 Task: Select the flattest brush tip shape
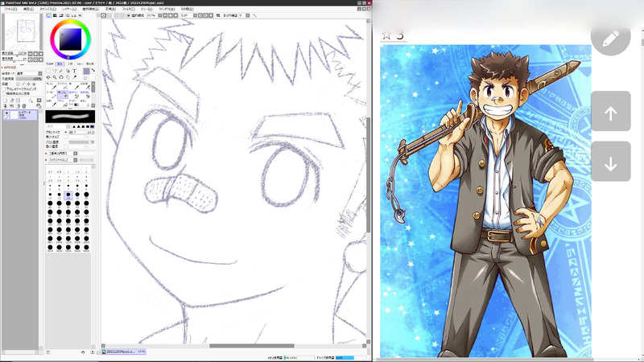tap(93, 127)
